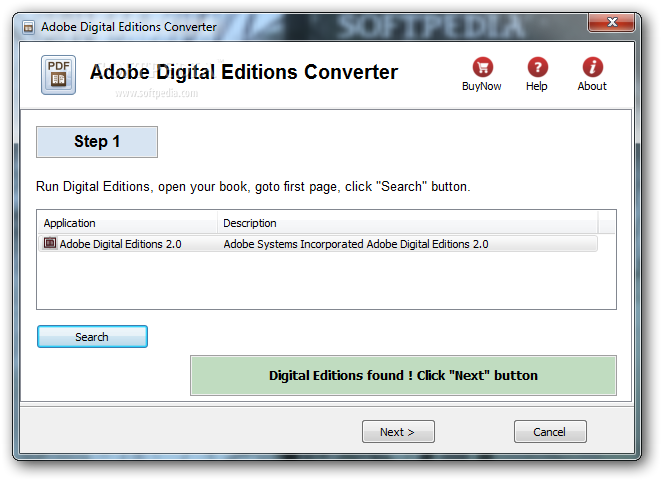Click the PDF book logo icon
Image resolution: width=662 pixels, height=481 pixels.
click(58, 75)
